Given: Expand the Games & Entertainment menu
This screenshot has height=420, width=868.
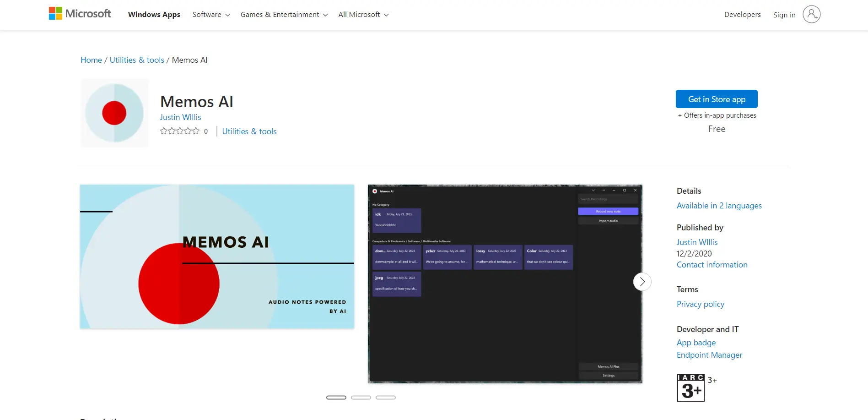Looking at the screenshot, I should 284,15.
